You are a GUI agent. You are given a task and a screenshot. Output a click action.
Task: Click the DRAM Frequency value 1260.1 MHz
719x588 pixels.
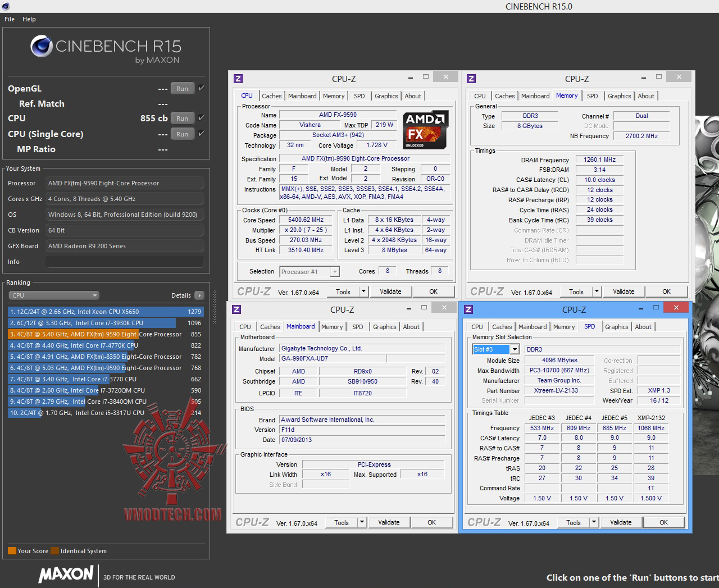click(x=599, y=159)
